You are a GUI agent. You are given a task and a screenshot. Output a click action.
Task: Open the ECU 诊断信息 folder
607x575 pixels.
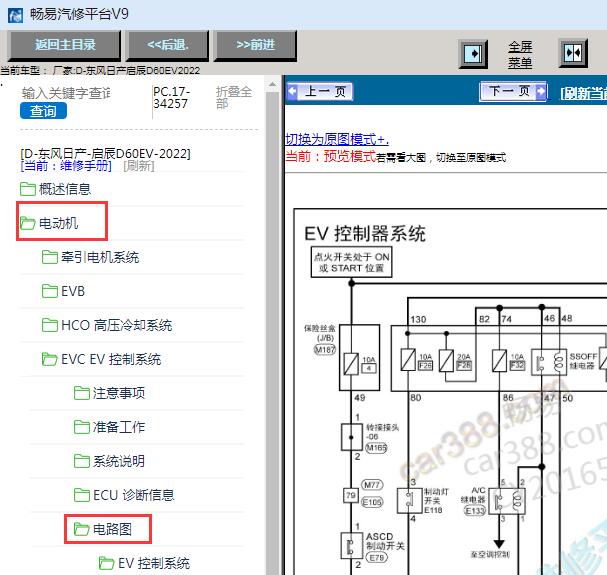124,495
